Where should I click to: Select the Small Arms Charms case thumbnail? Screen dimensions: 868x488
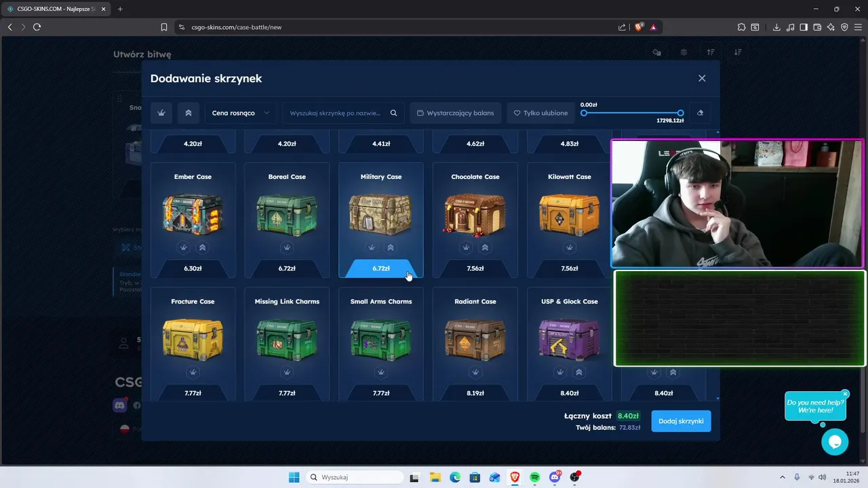[x=381, y=339]
